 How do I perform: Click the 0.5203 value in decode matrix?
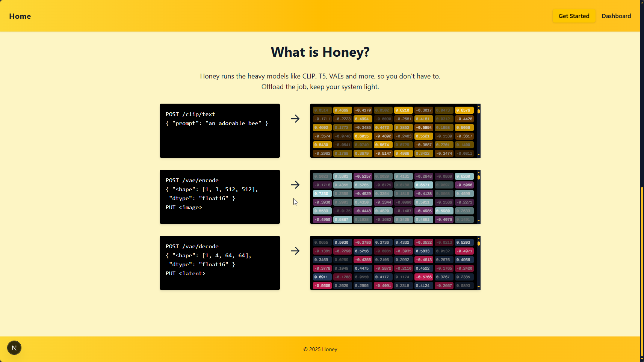pyautogui.click(x=464, y=243)
